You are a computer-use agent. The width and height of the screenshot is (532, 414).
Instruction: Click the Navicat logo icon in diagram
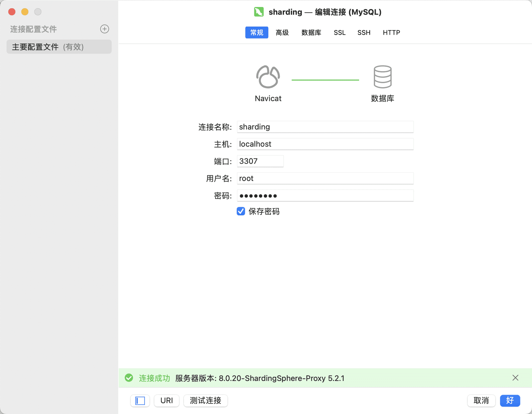pos(268,77)
